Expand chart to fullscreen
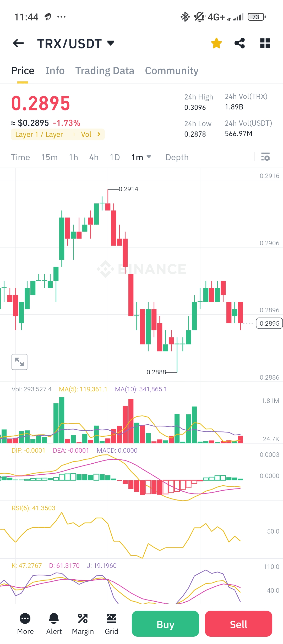The height and width of the screenshot is (644, 283). click(x=19, y=362)
